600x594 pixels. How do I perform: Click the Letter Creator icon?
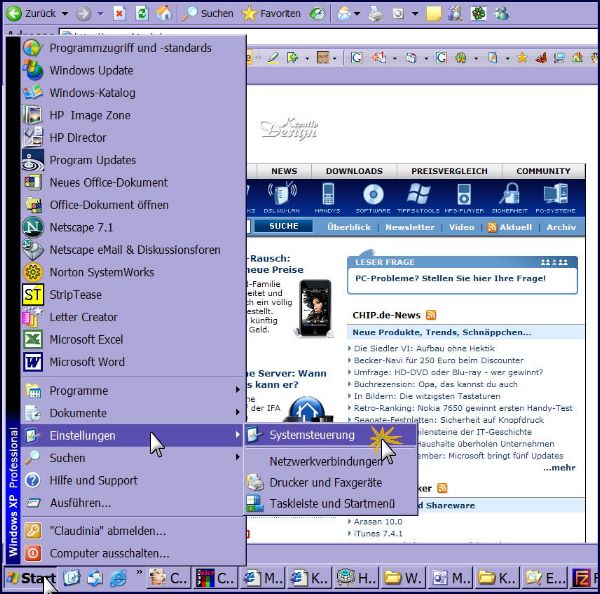pos(33,317)
